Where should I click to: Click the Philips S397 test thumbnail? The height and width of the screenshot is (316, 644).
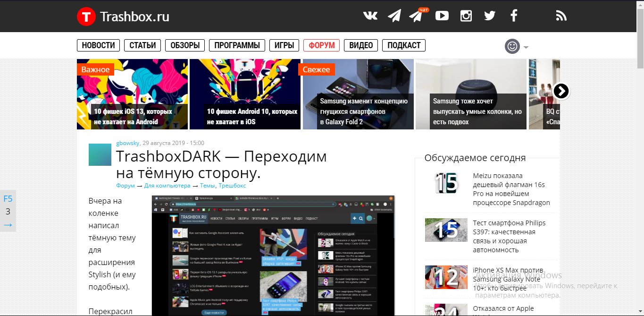pos(446,230)
